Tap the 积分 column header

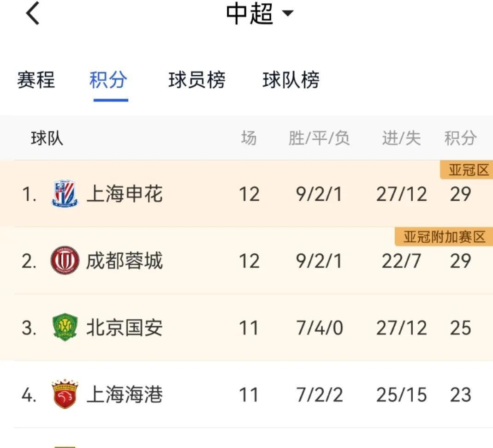click(x=460, y=138)
